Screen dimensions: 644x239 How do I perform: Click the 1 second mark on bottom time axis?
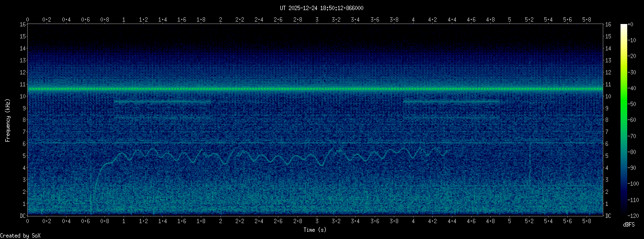click(124, 221)
